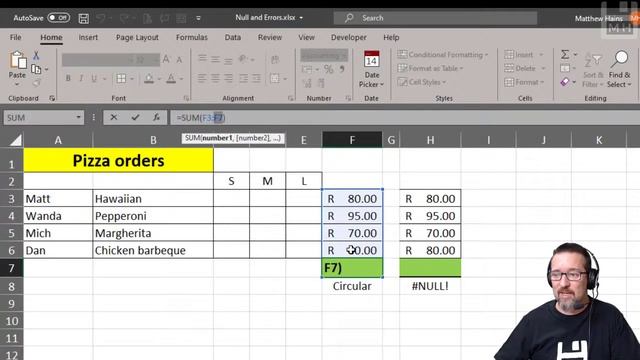Open the cell borders icon

(121, 78)
